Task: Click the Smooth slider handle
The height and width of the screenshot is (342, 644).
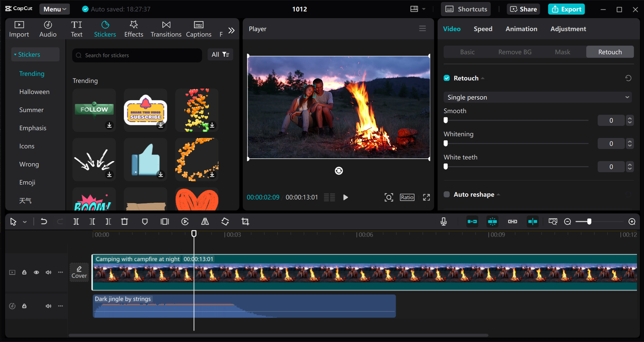Action: pyautogui.click(x=445, y=120)
